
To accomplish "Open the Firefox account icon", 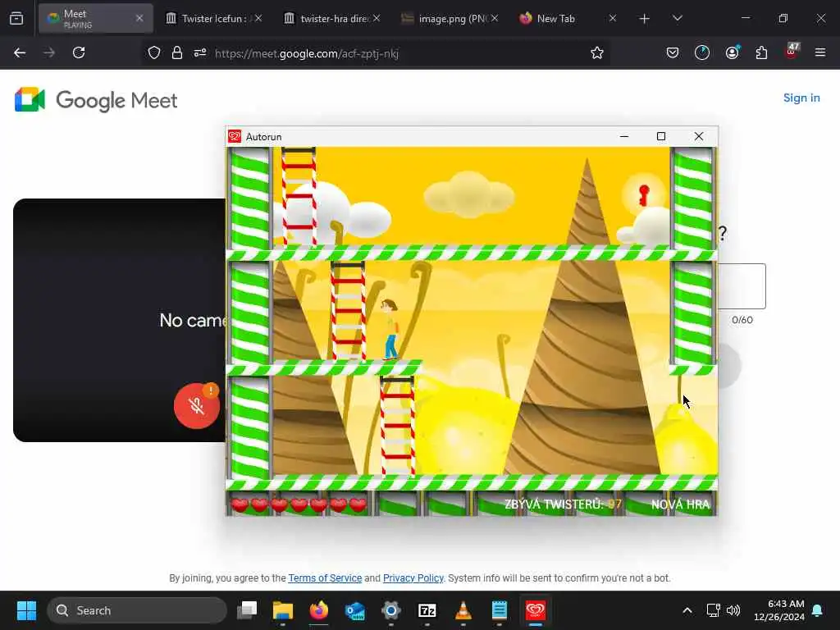I will (732, 52).
